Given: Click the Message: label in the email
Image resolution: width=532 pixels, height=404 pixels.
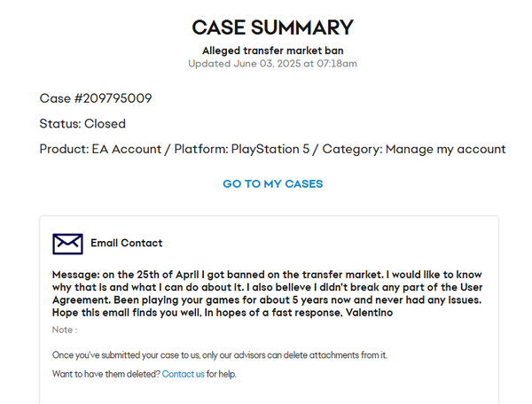Looking at the screenshot, I should [76, 275].
